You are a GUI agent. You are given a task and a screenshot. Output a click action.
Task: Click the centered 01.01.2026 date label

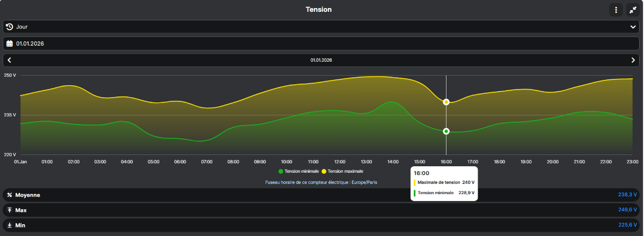coord(321,60)
